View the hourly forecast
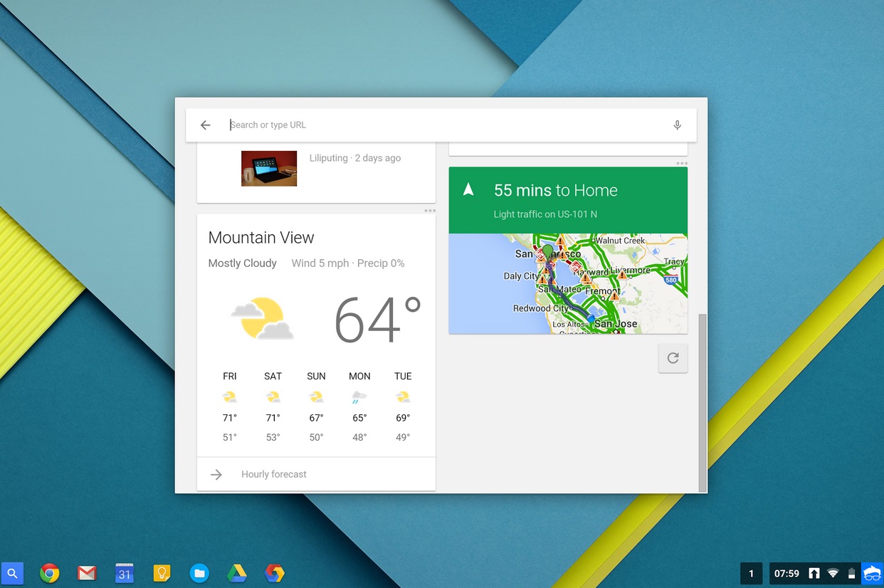 coord(274,474)
